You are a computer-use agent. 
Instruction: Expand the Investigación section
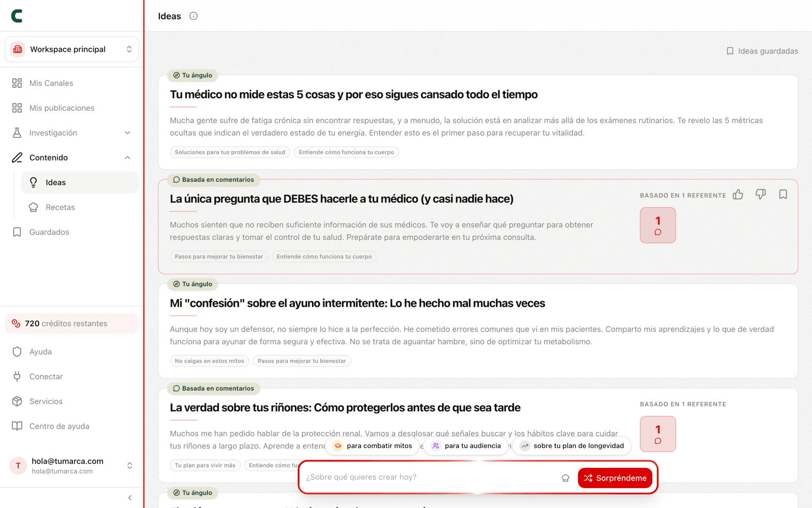coord(72,133)
